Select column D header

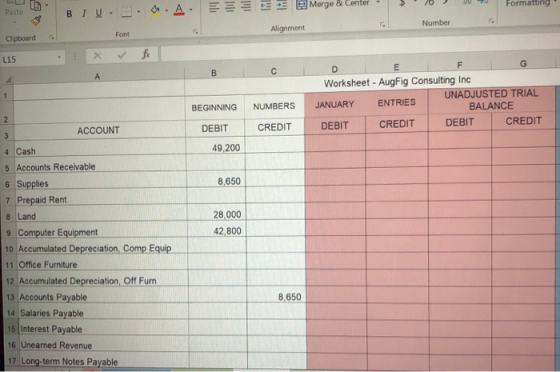[334, 69]
